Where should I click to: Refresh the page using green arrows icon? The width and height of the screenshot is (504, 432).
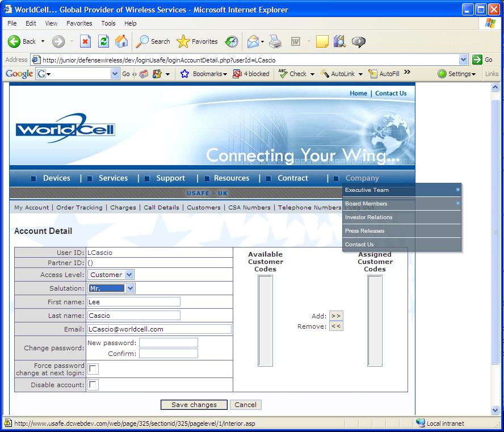[103, 41]
